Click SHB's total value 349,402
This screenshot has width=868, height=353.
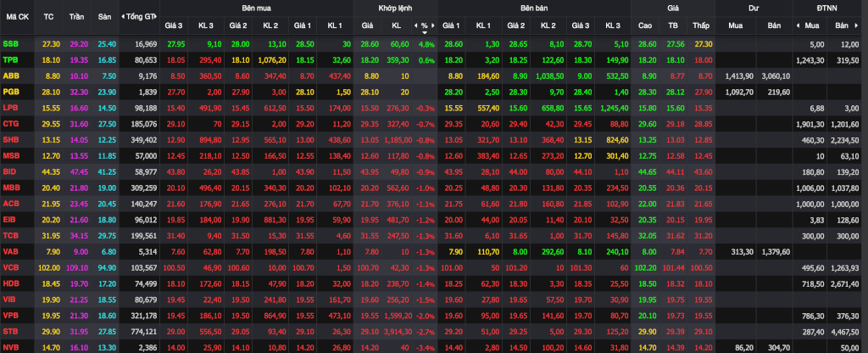pos(146,140)
